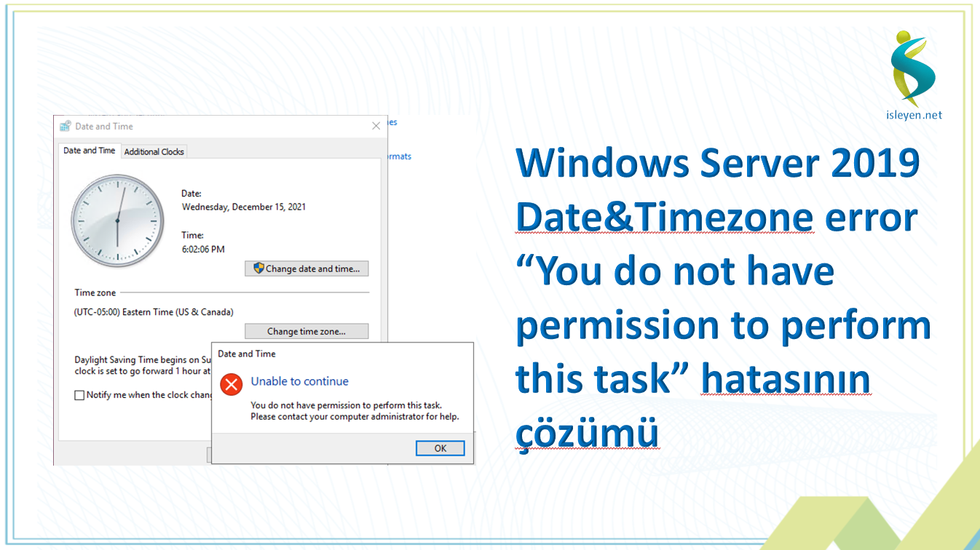Click the partially hidden link behind the window top
Image resolution: width=980 pixels, height=550 pixels.
pos(392,122)
